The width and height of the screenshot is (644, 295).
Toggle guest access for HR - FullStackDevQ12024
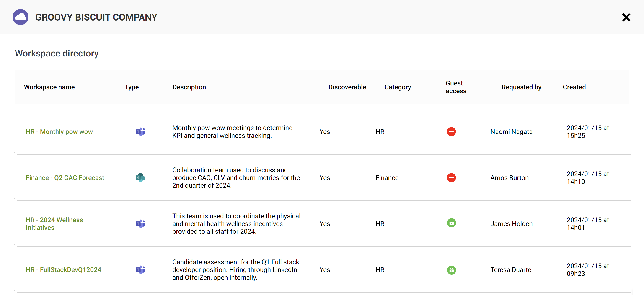click(451, 269)
